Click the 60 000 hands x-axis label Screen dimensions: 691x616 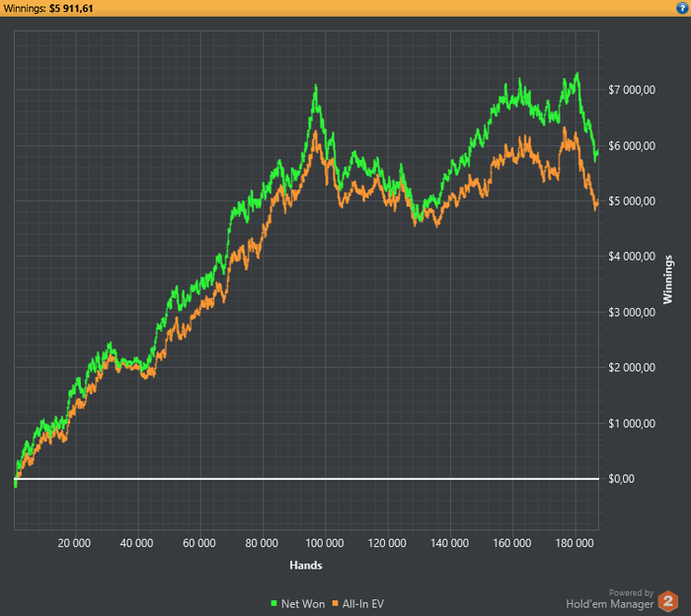[199, 543]
